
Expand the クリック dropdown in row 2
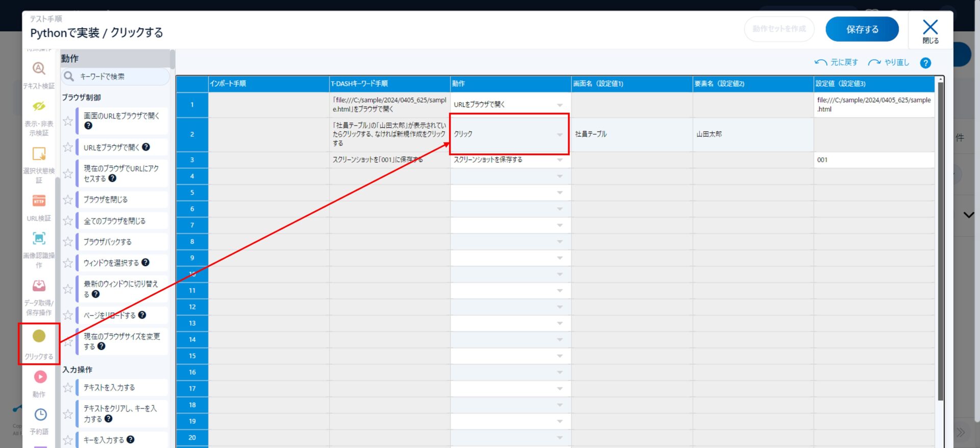point(560,135)
